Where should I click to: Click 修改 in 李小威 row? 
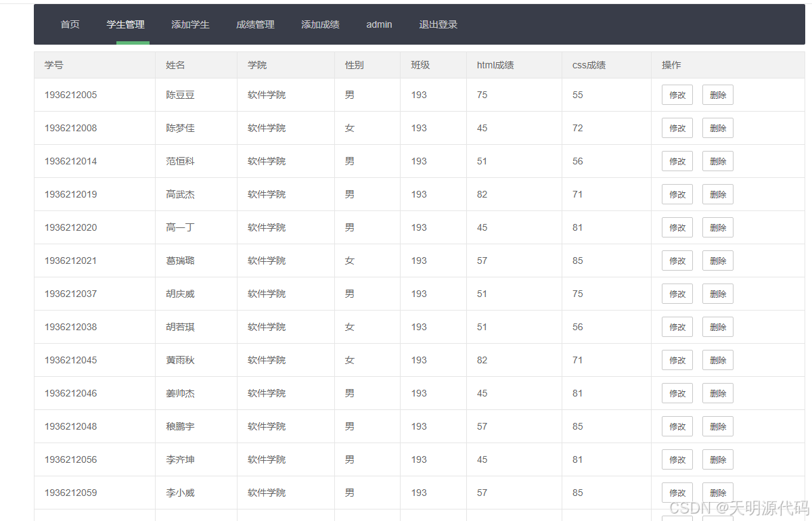click(x=677, y=493)
